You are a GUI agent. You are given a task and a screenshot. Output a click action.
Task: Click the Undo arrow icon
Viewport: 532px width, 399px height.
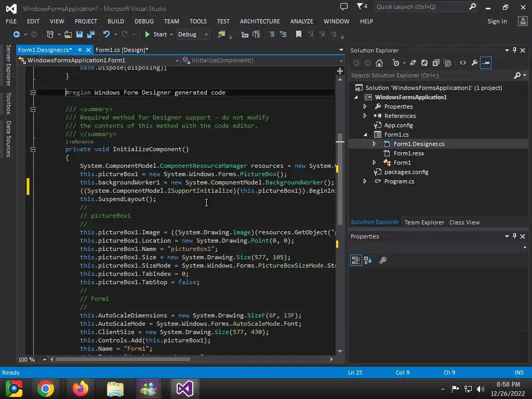pos(107,34)
